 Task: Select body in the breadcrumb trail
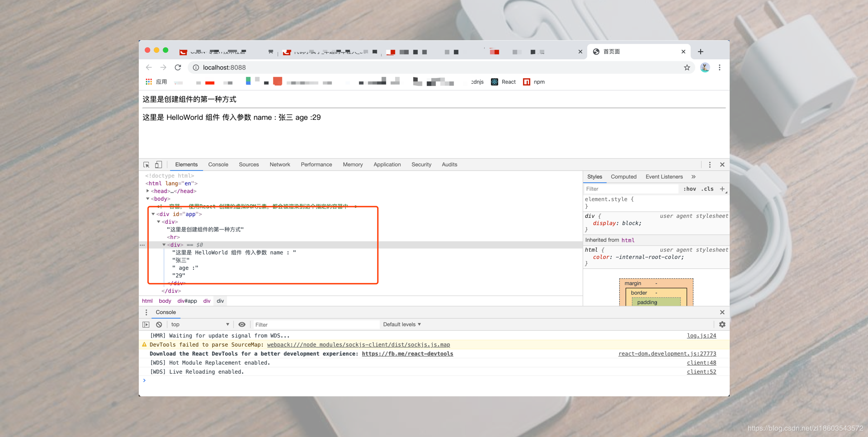[165, 301]
